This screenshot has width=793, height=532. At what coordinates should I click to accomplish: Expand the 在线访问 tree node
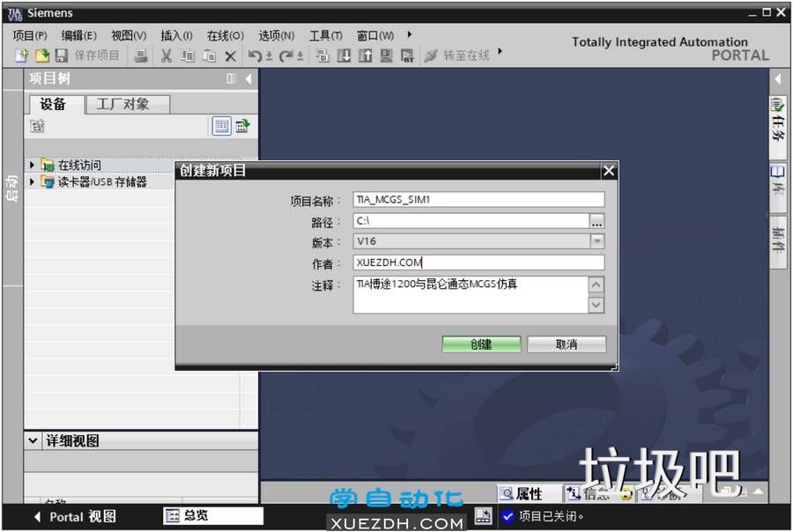click(x=33, y=165)
